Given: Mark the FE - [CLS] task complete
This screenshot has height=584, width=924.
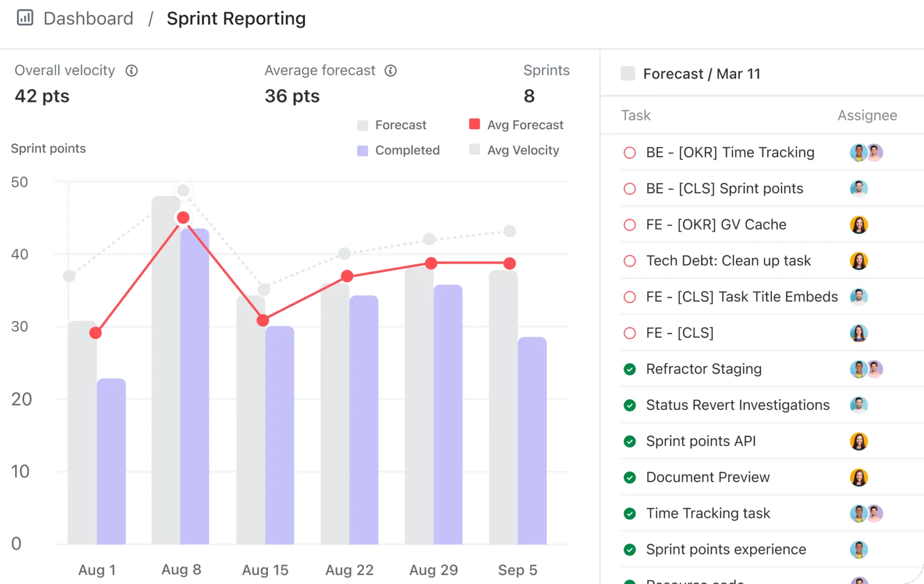Looking at the screenshot, I should (x=630, y=333).
